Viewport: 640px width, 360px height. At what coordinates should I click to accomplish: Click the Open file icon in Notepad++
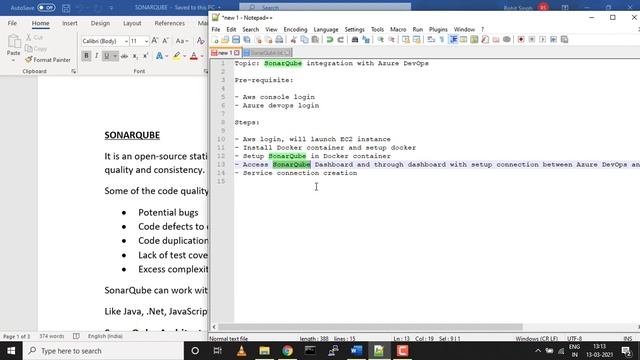(x=225, y=40)
